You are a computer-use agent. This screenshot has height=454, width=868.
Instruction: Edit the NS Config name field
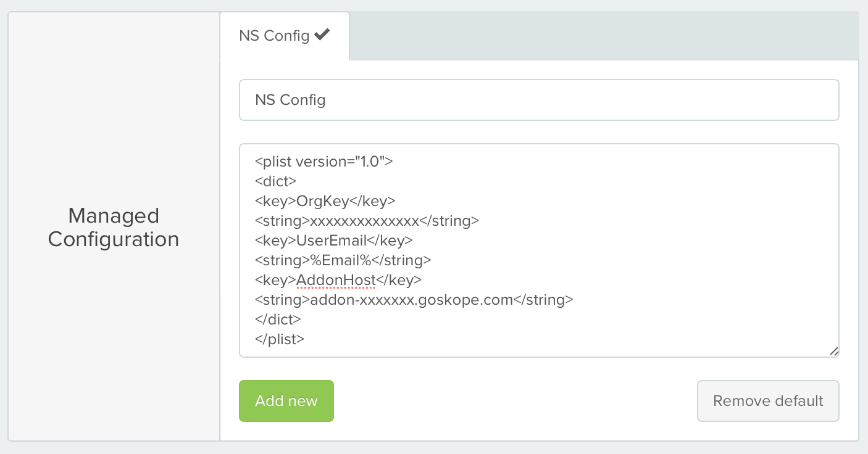pyautogui.click(x=539, y=100)
